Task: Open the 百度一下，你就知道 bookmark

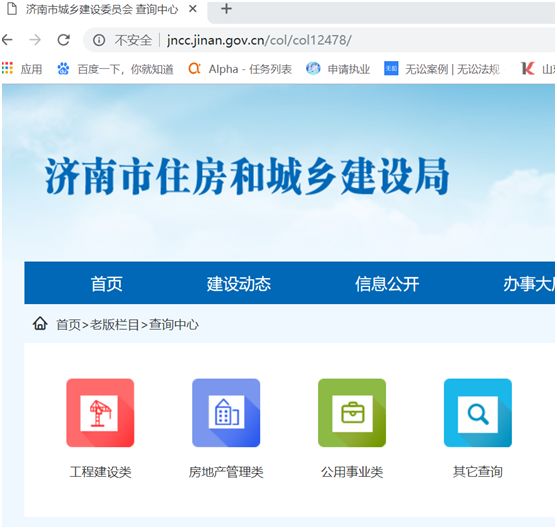Action: click(x=115, y=69)
